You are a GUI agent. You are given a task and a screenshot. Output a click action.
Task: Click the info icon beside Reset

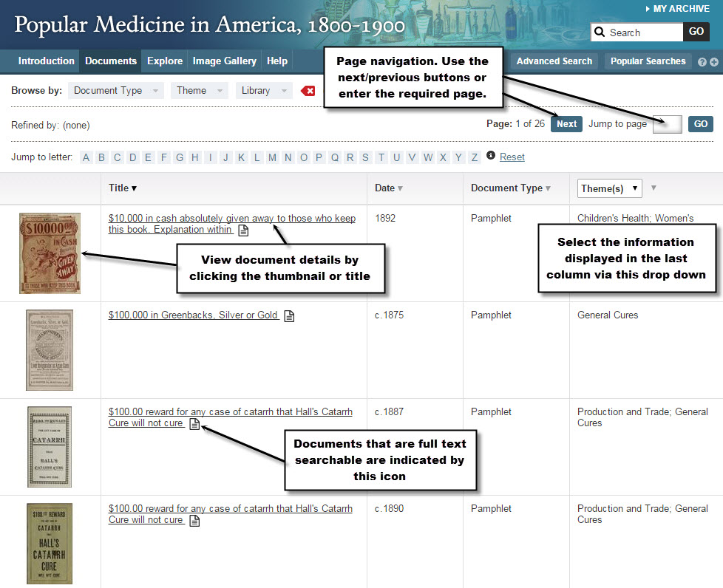491,156
